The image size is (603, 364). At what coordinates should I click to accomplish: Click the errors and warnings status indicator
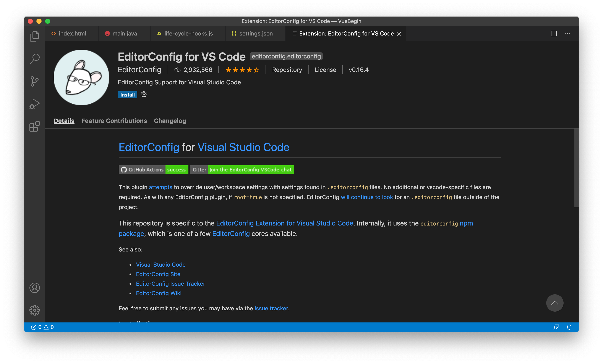[x=42, y=327]
